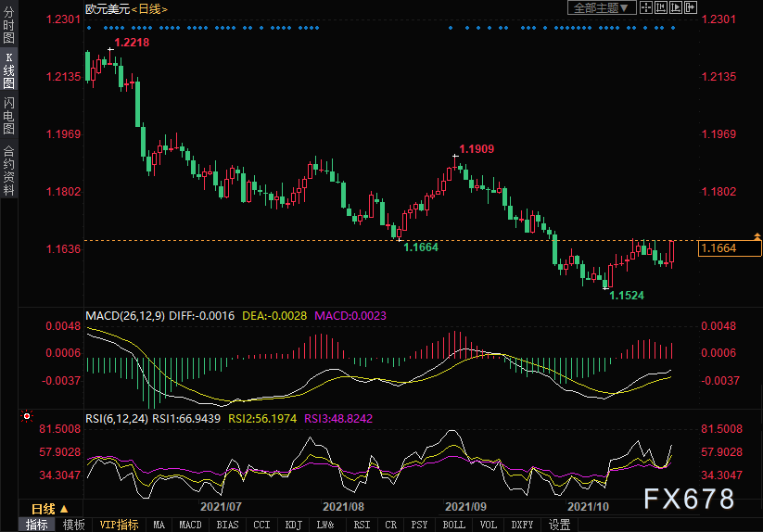Image resolution: width=763 pixels, height=532 pixels.
Task: Click the 1.1664 current price label
Action: (729, 248)
